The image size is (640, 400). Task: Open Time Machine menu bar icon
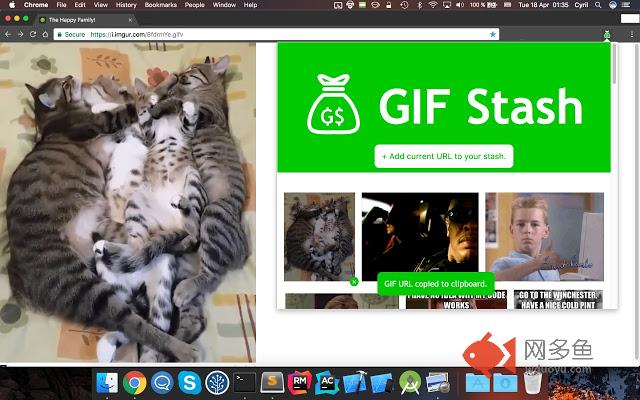(x=404, y=5)
